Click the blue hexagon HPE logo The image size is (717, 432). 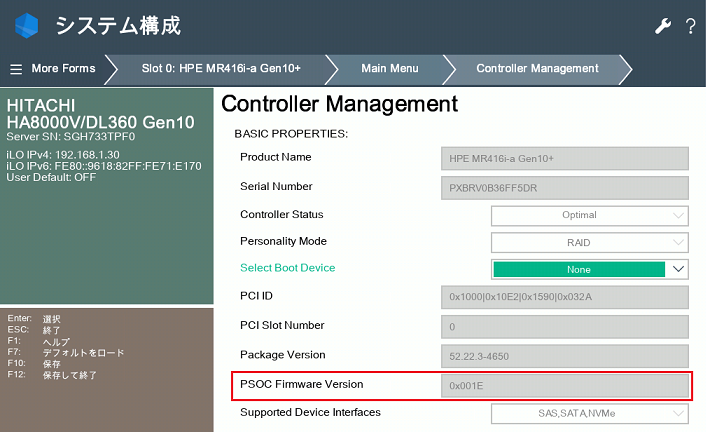pos(27,25)
